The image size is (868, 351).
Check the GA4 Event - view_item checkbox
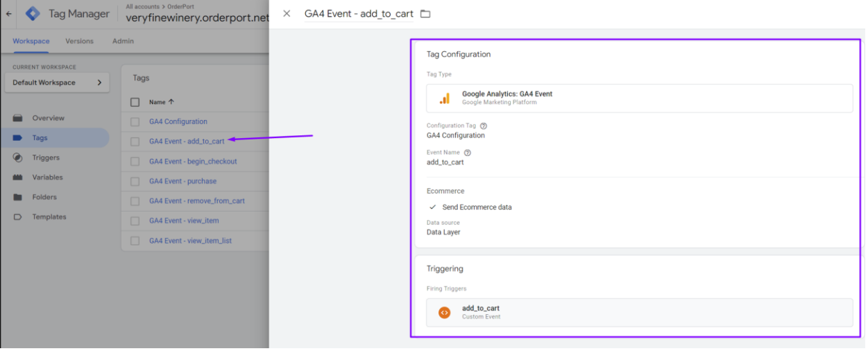(135, 221)
